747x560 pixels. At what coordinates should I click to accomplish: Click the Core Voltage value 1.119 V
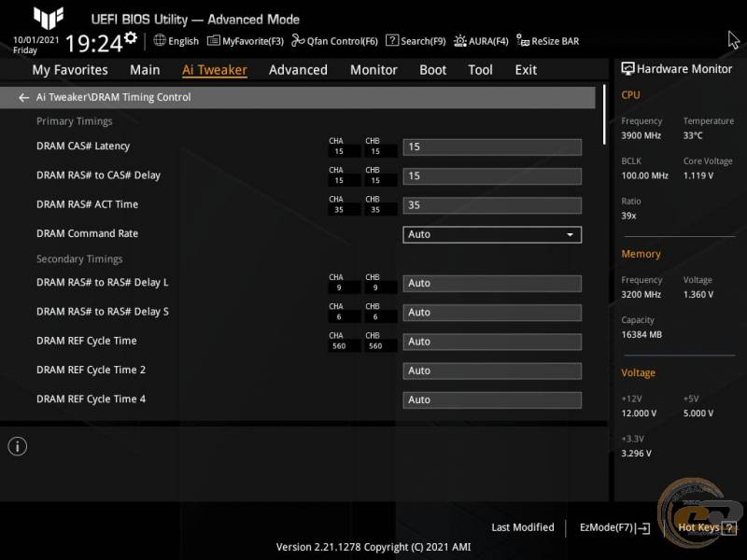[x=698, y=175]
